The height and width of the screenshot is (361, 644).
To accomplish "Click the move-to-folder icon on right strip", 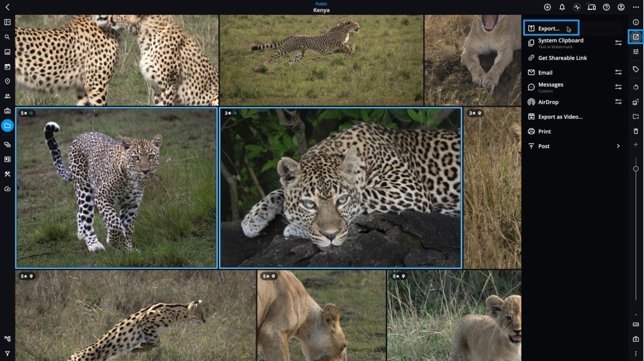I will [636, 116].
